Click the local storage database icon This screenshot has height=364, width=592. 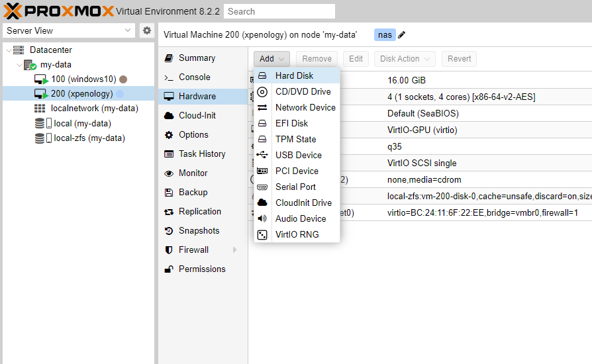40,123
